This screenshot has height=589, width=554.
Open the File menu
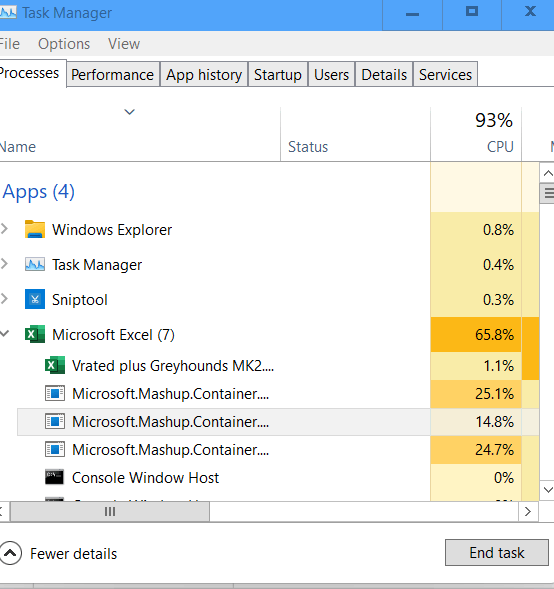tap(10, 44)
